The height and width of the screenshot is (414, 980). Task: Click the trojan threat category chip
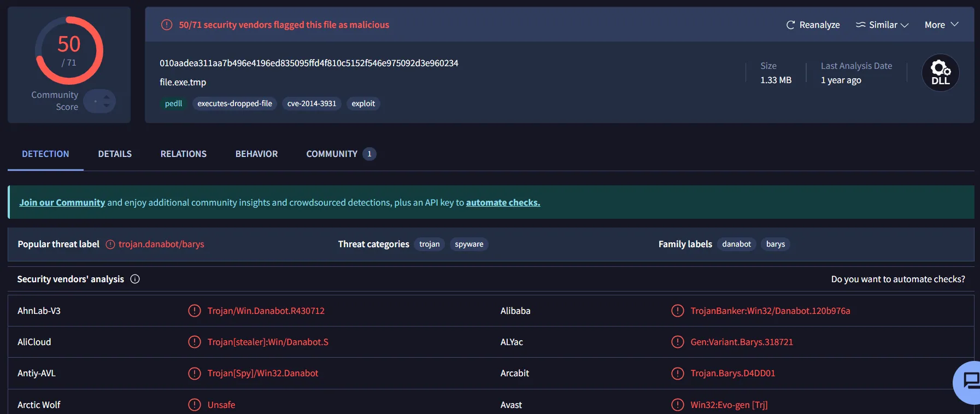point(429,244)
